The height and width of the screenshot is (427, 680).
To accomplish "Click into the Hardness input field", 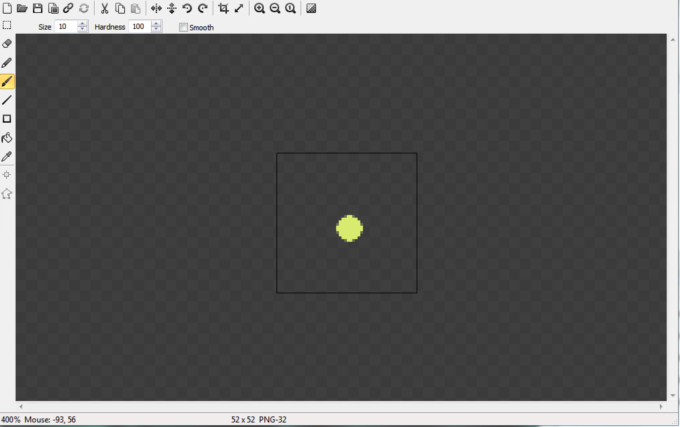I will pos(140,26).
